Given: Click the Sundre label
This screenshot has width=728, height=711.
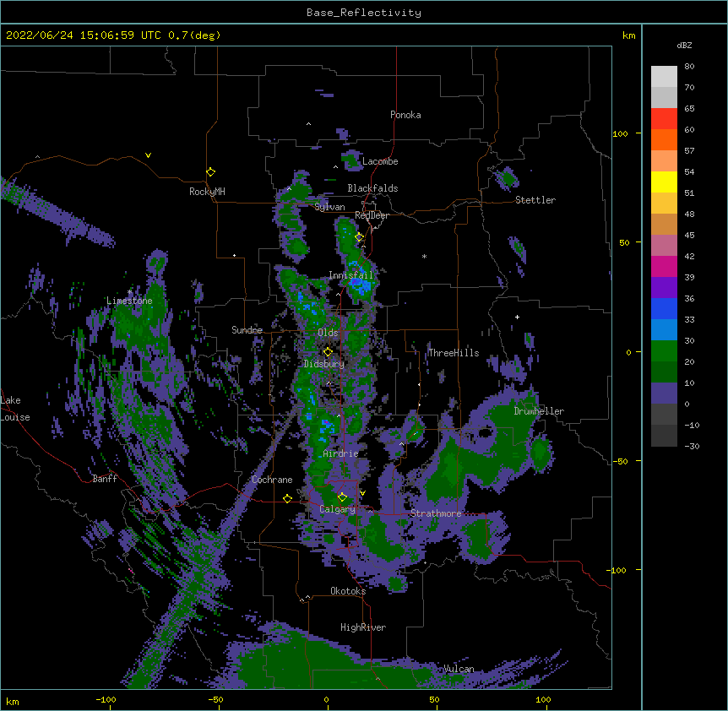Looking at the screenshot, I should (247, 330).
